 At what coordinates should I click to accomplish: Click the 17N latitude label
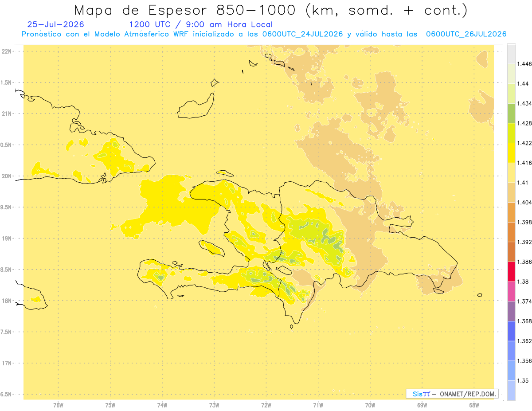pyautogui.click(x=7, y=363)
